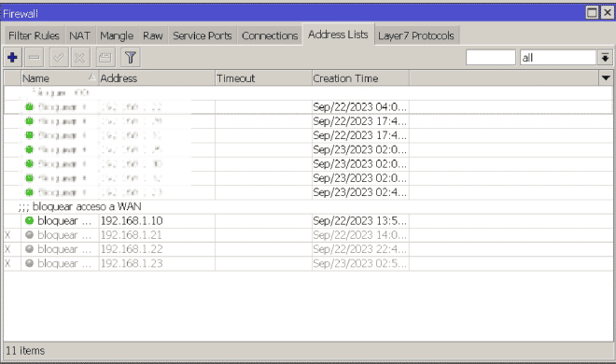Open the Filter funnel button
This screenshot has width=616, height=364.
[131, 58]
